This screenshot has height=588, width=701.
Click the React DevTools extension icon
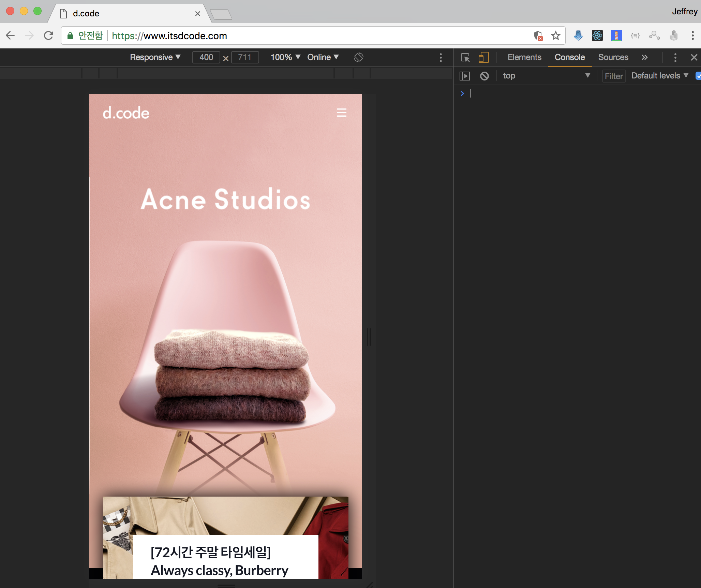coord(597,35)
